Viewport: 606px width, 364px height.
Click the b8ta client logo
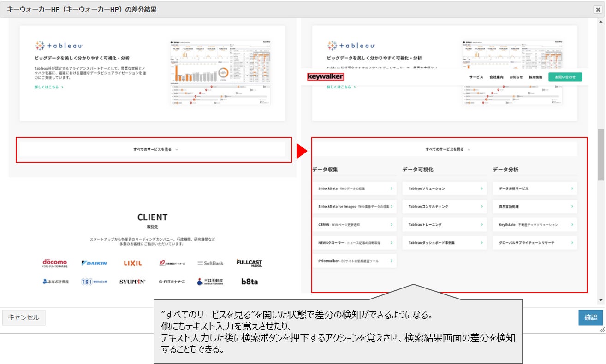click(250, 281)
